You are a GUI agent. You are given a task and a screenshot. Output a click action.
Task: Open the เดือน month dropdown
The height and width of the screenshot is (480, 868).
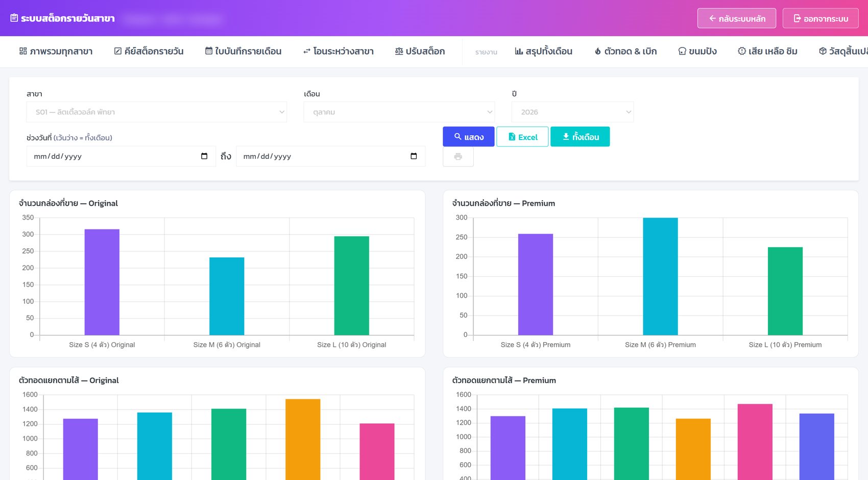pos(399,112)
